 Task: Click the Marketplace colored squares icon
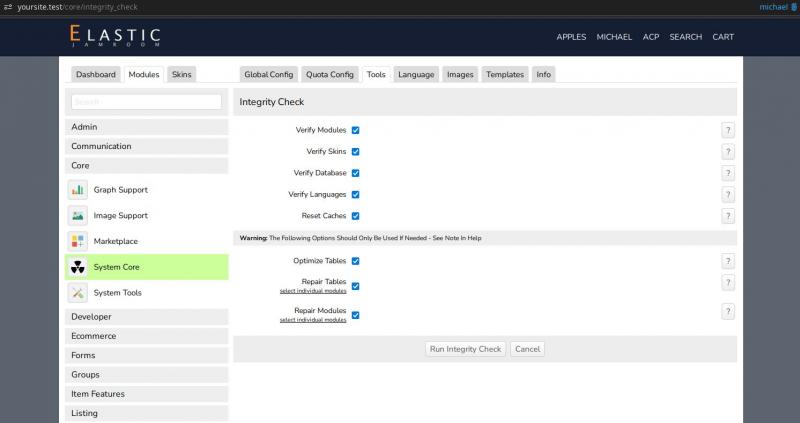[78, 242]
